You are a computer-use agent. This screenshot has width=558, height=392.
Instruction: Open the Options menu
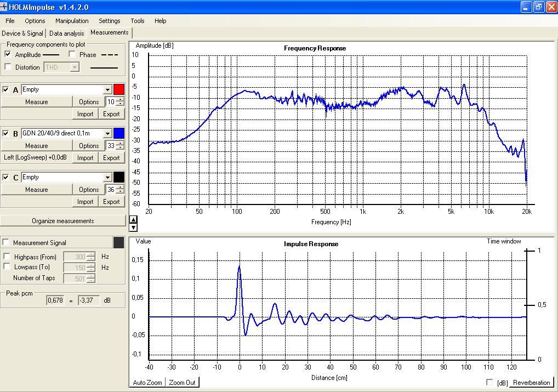point(35,21)
